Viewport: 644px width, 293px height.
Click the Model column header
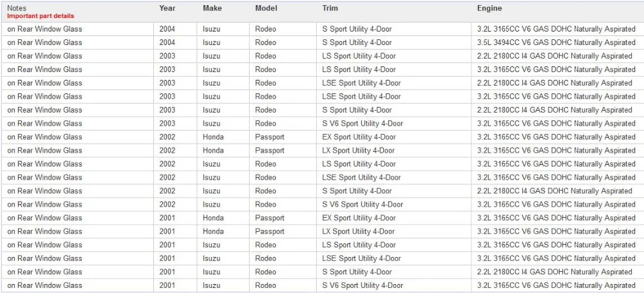click(266, 8)
